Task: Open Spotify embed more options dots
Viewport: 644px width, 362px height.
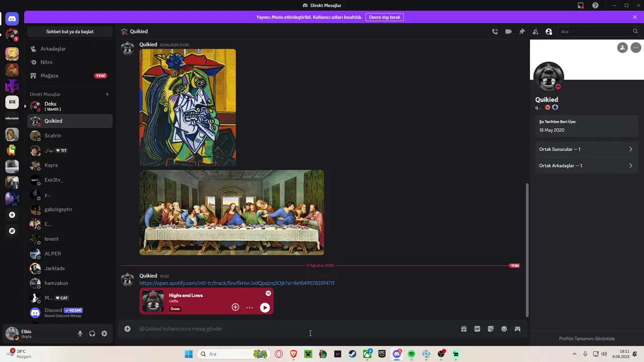Action: (250, 307)
